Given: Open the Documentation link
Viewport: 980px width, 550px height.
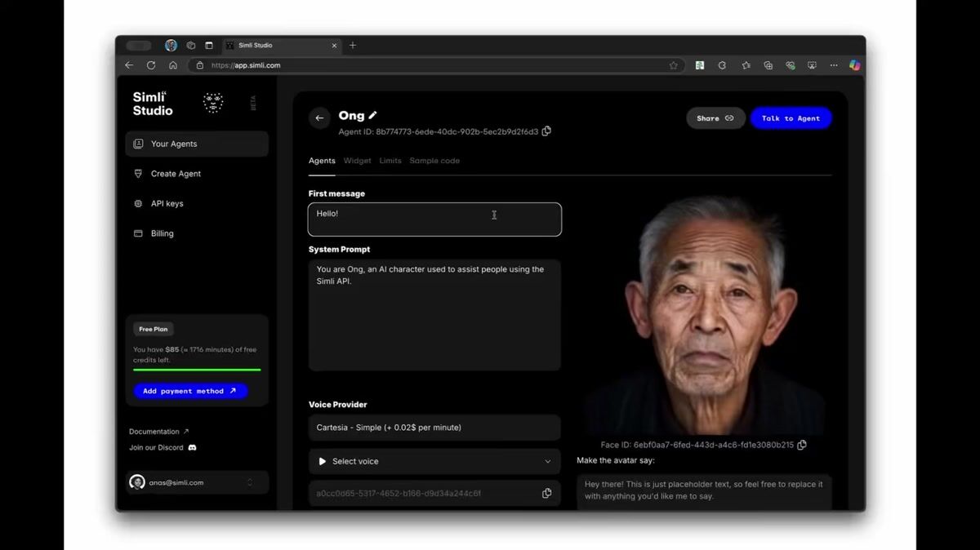Looking at the screenshot, I should click(158, 432).
